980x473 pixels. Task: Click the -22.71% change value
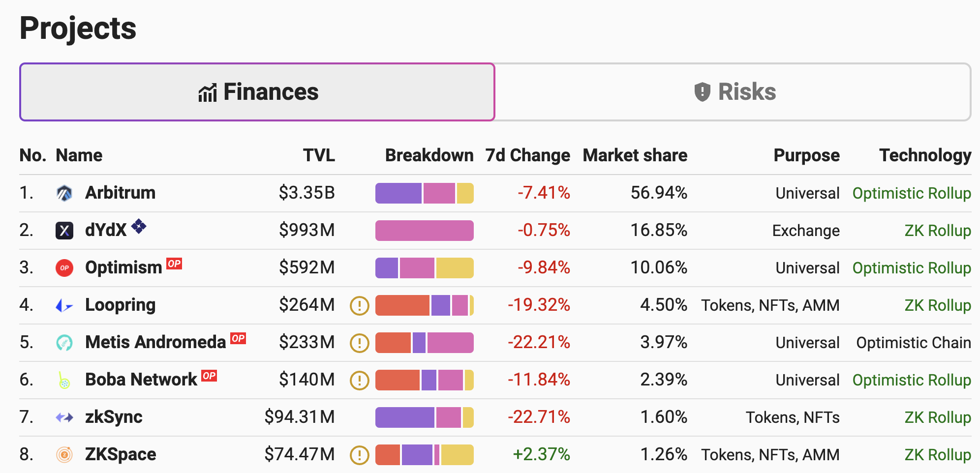point(539,417)
